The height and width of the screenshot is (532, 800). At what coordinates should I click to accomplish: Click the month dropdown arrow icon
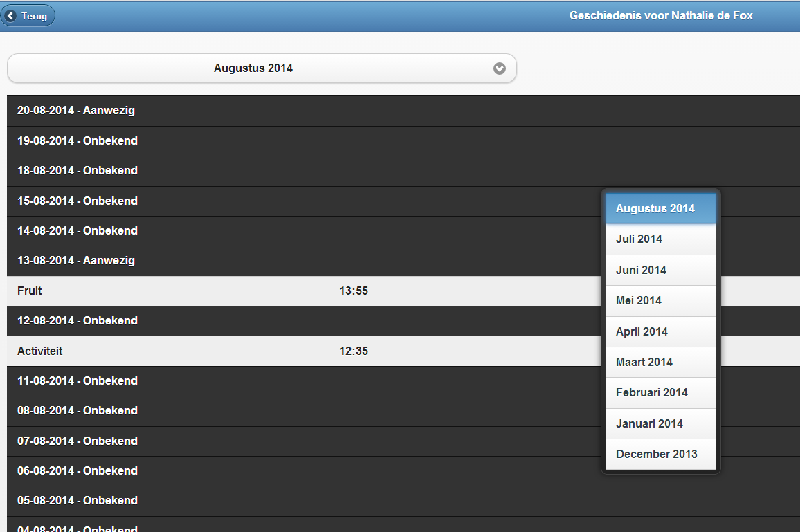coord(499,68)
